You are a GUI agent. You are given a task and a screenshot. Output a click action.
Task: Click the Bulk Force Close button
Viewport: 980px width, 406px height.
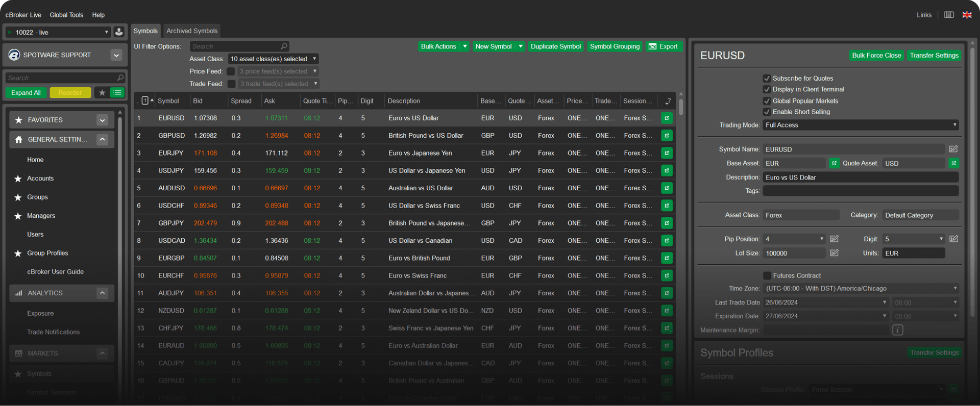(876, 56)
